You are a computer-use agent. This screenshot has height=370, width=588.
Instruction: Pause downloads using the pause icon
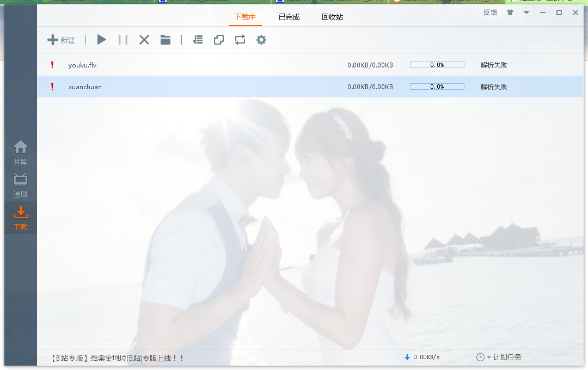tap(123, 40)
